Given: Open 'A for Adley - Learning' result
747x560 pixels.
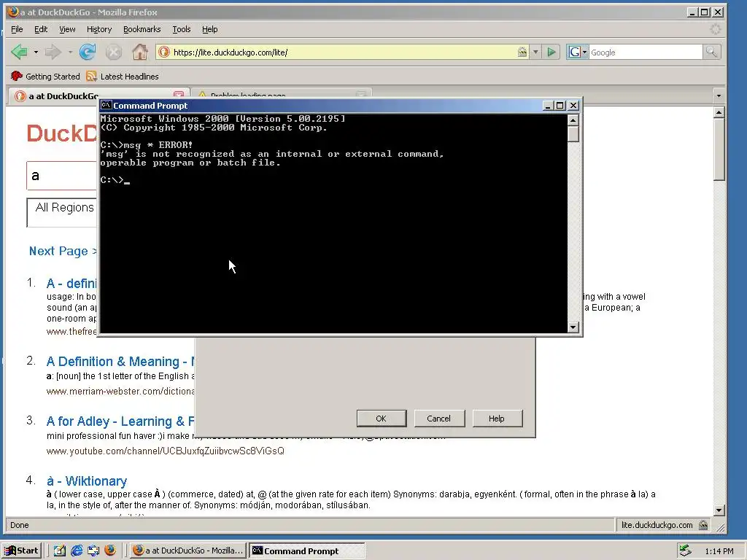Looking at the screenshot, I should (120, 421).
